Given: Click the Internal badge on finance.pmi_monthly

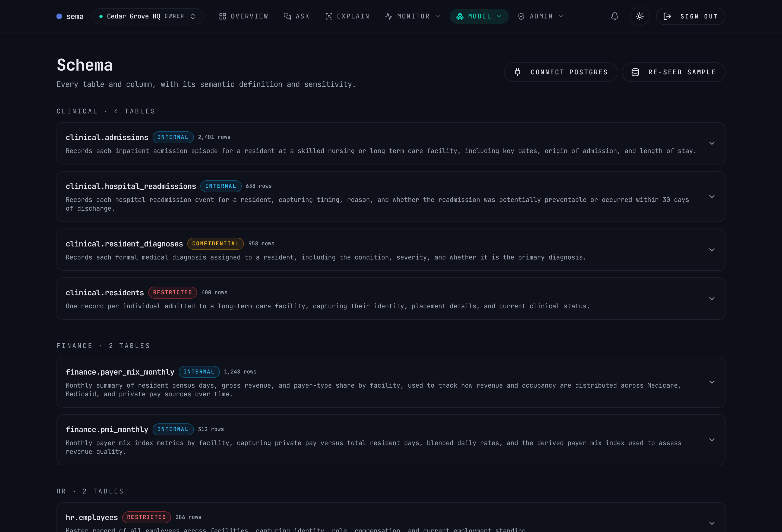Looking at the screenshot, I should click(x=173, y=429).
